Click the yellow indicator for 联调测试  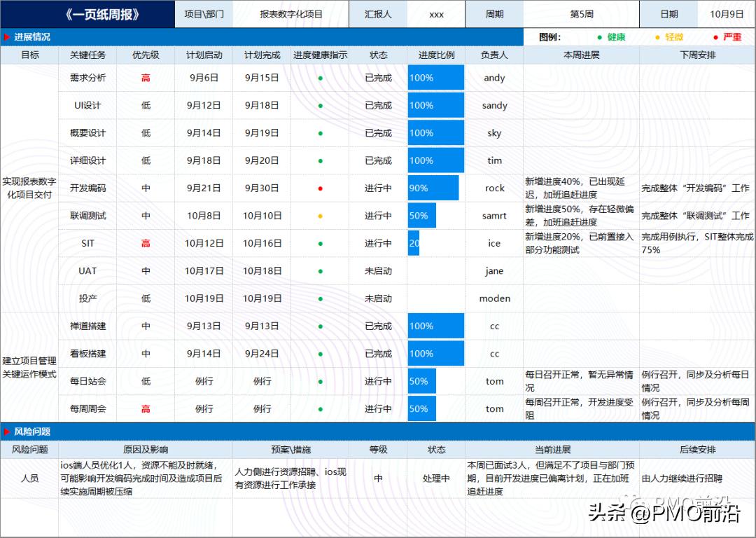(319, 216)
